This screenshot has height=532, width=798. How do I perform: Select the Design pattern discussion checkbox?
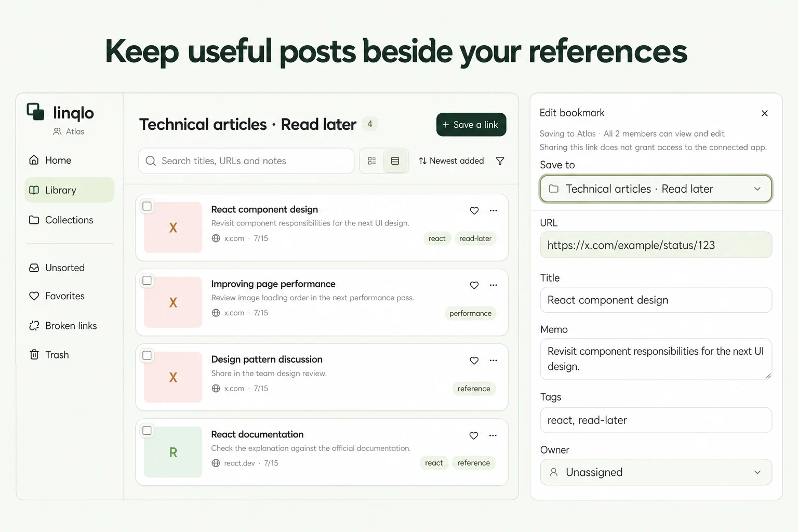pyautogui.click(x=147, y=355)
